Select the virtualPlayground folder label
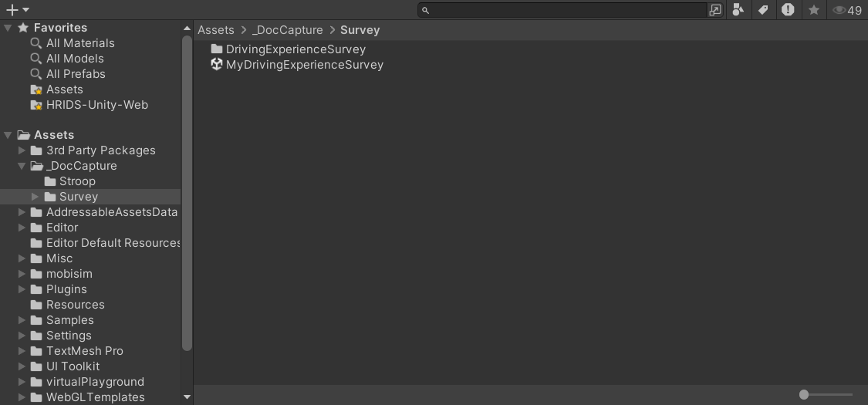Screen dimensions: 868x405 (95, 383)
